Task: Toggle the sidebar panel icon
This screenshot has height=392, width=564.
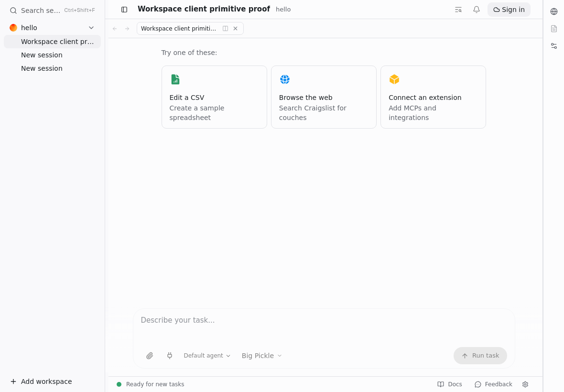Action: 124,10
